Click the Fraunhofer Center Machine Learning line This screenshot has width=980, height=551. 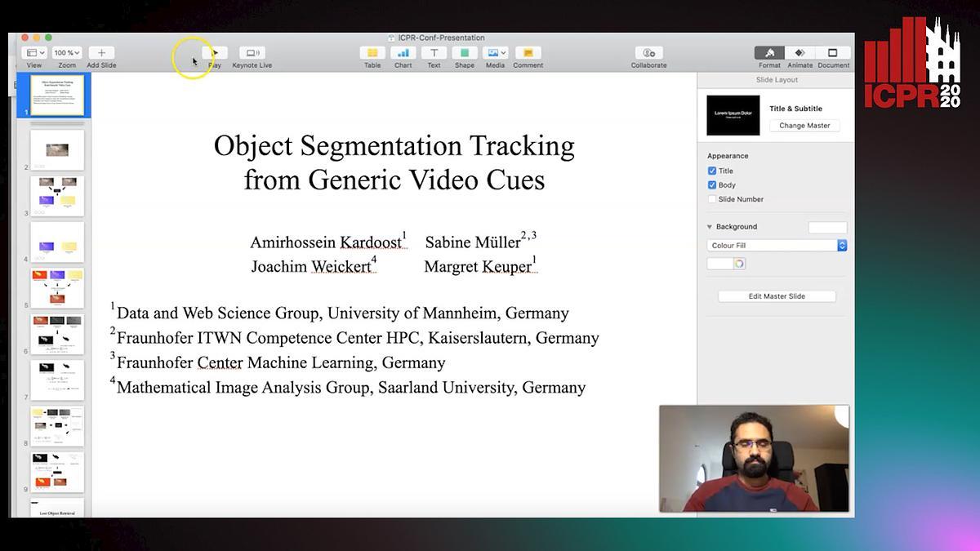pos(278,362)
